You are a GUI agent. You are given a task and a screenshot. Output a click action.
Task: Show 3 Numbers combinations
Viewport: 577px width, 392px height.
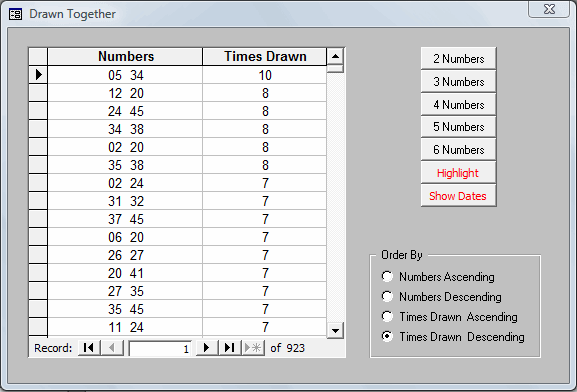(459, 81)
